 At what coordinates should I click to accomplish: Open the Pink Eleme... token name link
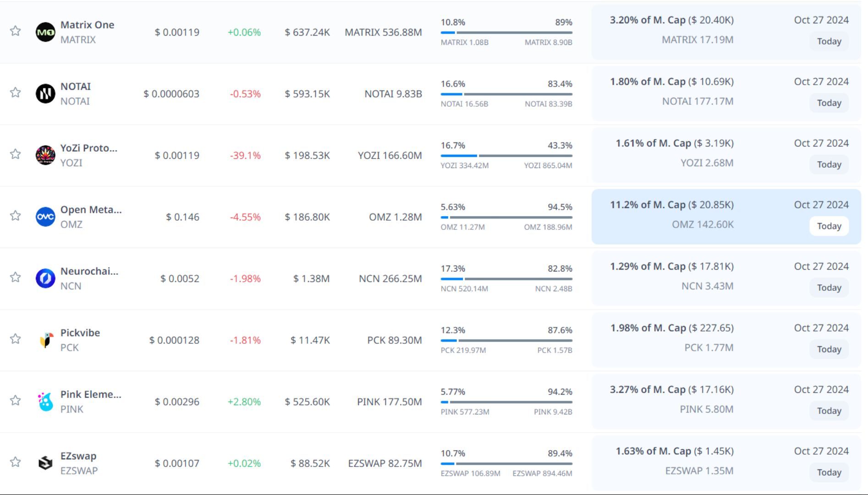(91, 394)
